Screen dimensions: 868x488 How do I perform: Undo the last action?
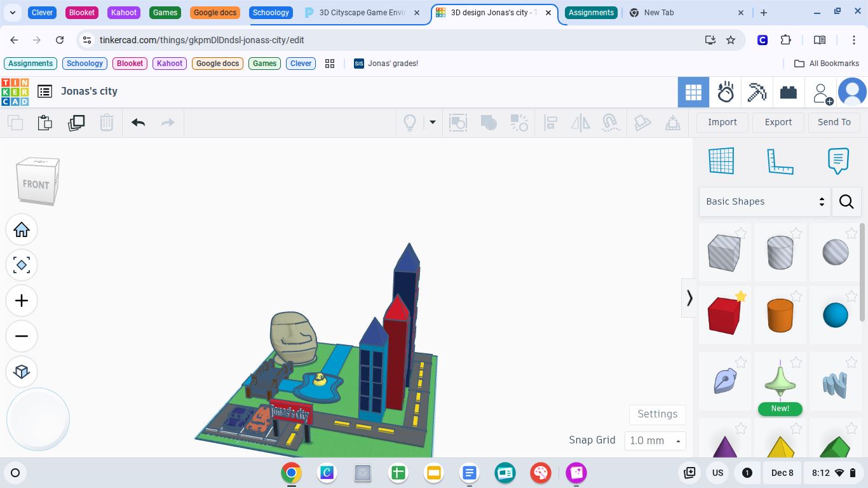[x=138, y=123]
